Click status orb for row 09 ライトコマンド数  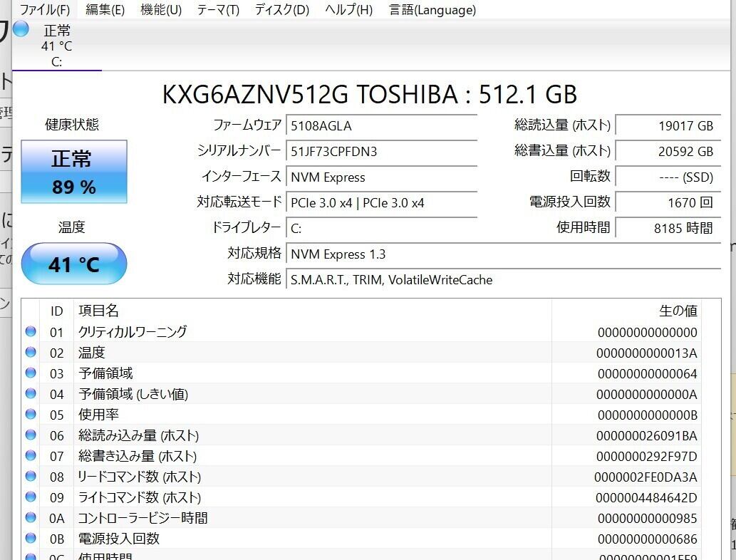click(x=31, y=497)
